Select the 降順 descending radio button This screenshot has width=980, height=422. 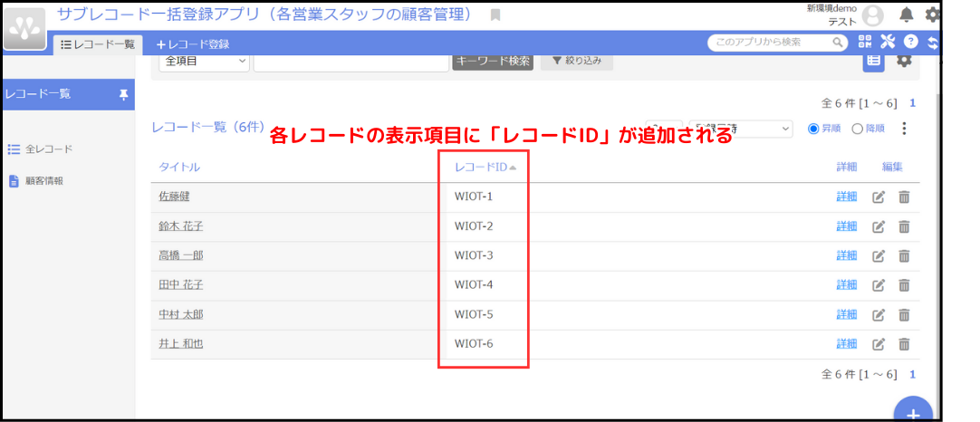857,129
